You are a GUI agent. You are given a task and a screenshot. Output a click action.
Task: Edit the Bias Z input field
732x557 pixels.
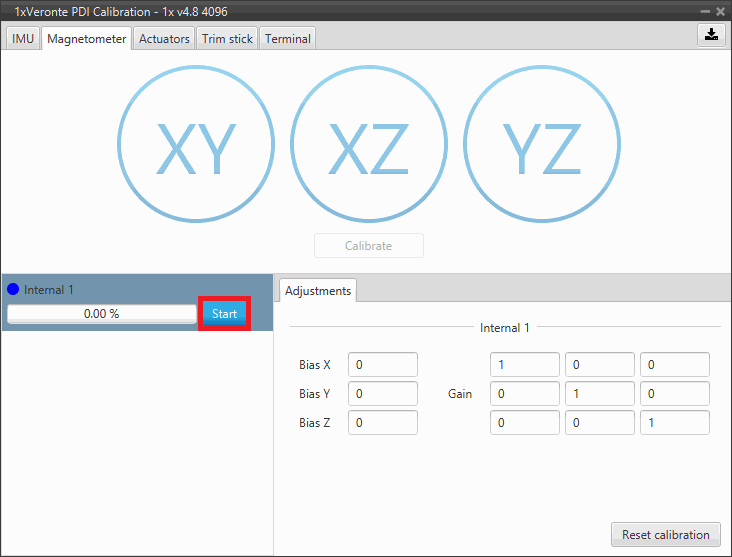pyautogui.click(x=383, y=423)
